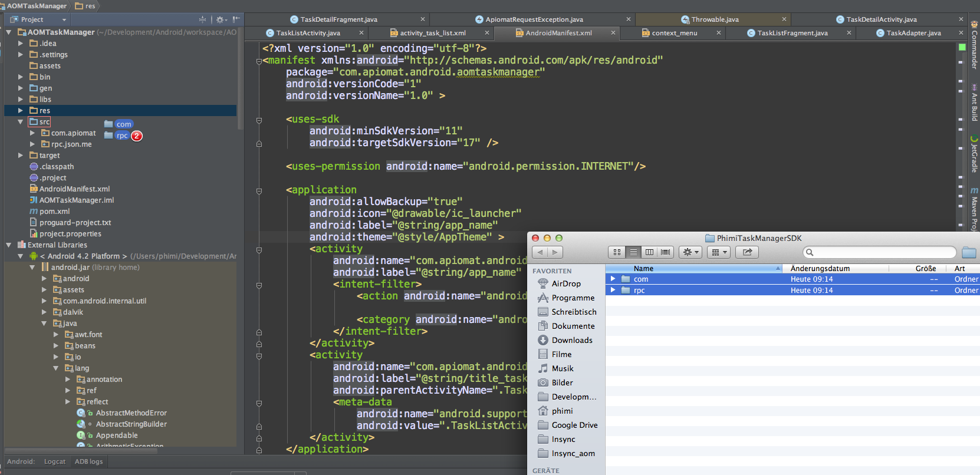Select com.android.internal.util package
Viewport: 980px width, 475px height.
pos(100,301)
